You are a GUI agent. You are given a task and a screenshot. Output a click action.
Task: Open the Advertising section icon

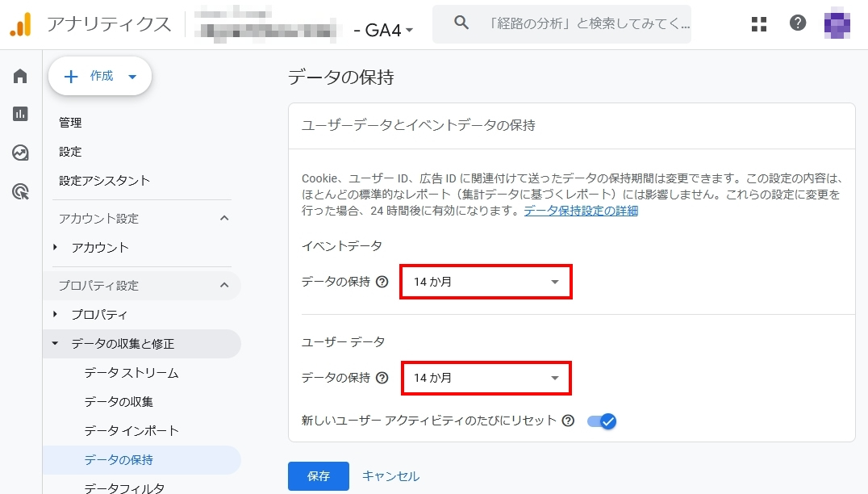[x=19, y=188]
